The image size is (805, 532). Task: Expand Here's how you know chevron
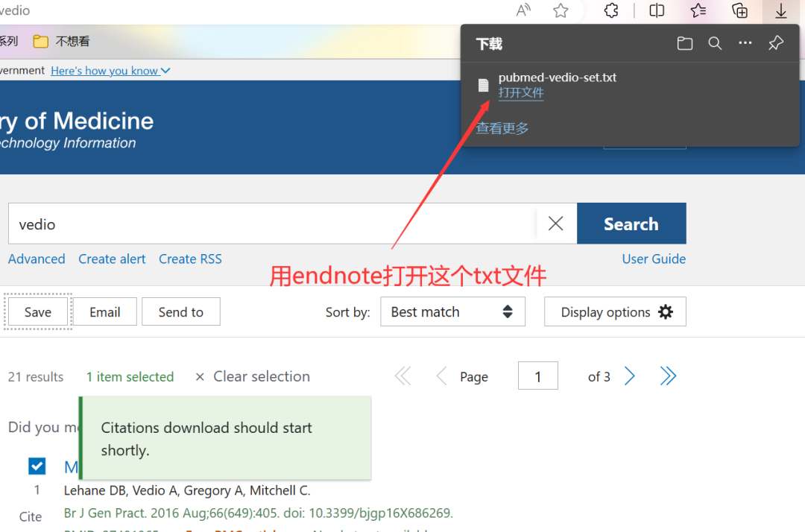pos(165,71)
